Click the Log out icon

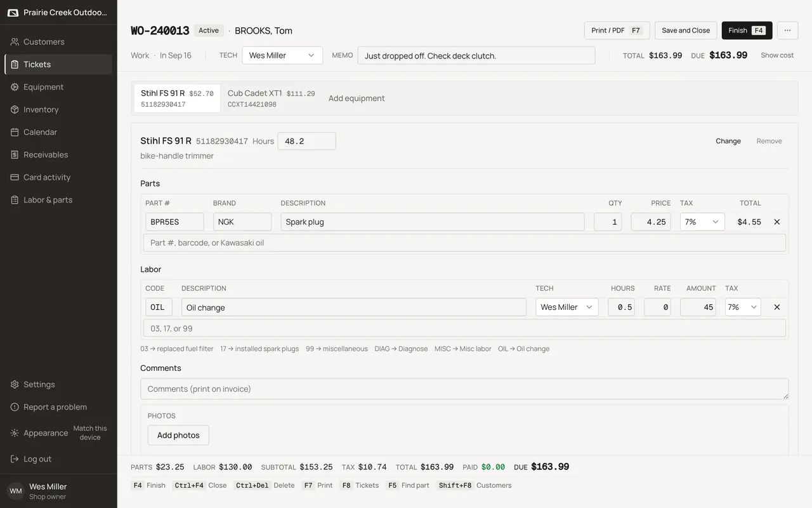point(15,459)
